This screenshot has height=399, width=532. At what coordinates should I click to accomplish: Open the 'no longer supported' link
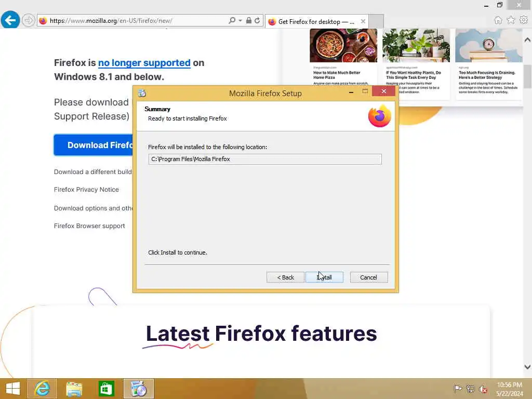144,63
